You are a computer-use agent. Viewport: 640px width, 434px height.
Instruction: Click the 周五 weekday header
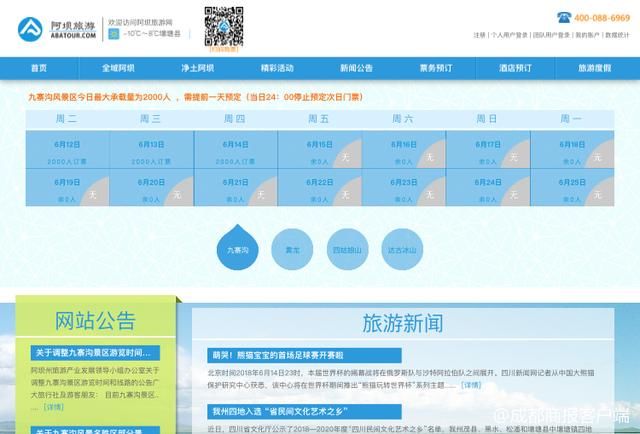click(318, 119)
